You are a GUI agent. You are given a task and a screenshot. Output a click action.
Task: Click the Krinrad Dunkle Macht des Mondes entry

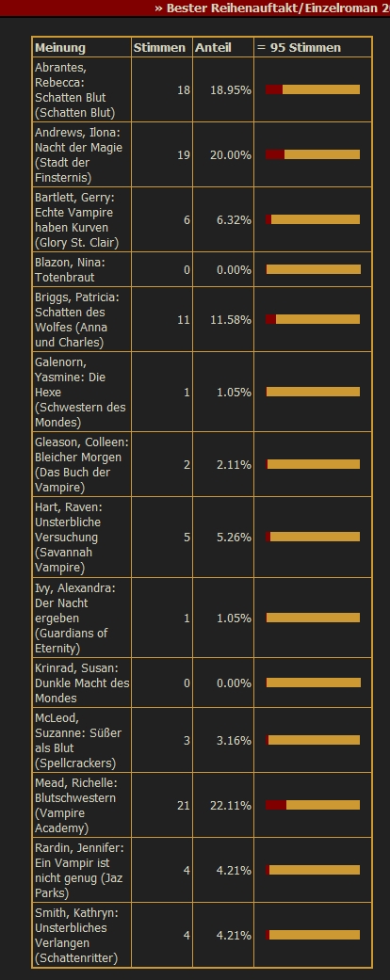[x=82, y=683]
